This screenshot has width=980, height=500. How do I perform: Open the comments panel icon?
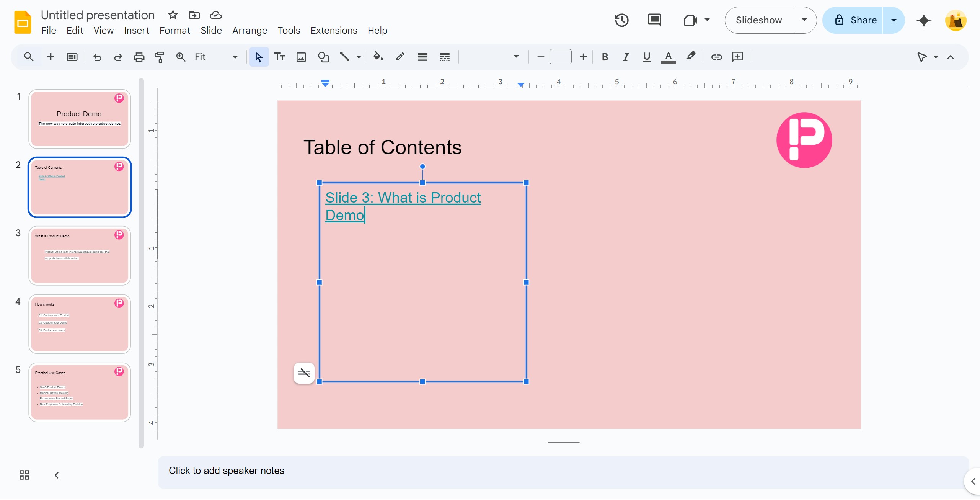(x=654, y=20)
